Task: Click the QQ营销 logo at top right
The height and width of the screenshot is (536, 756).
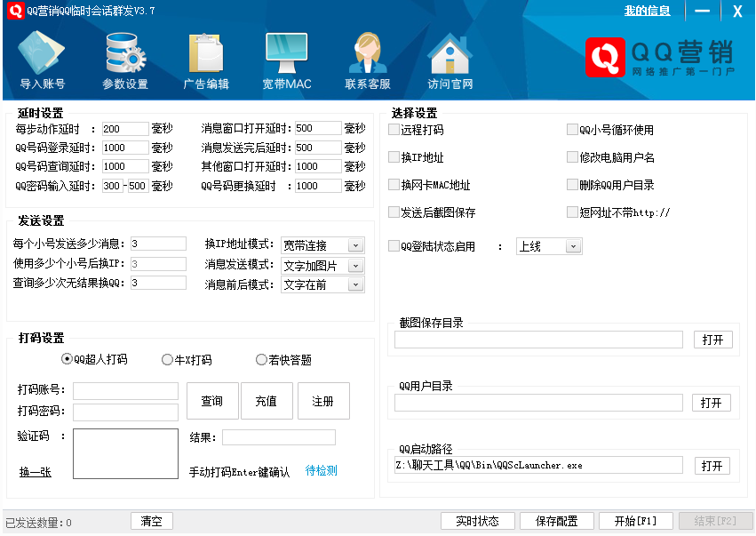Action: click(x=661, y=58)
